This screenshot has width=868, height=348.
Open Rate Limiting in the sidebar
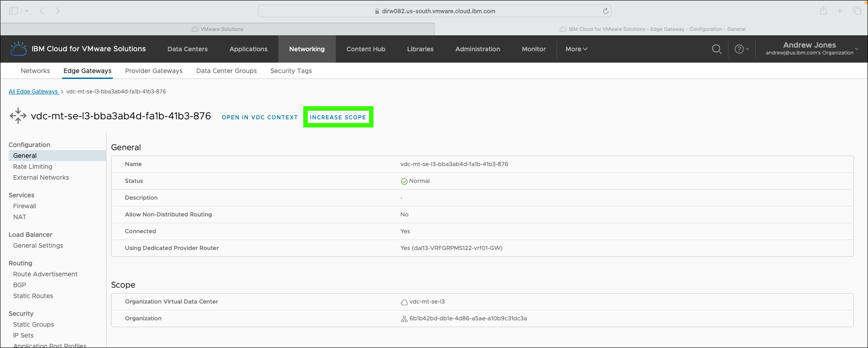(x=33, y=167)
